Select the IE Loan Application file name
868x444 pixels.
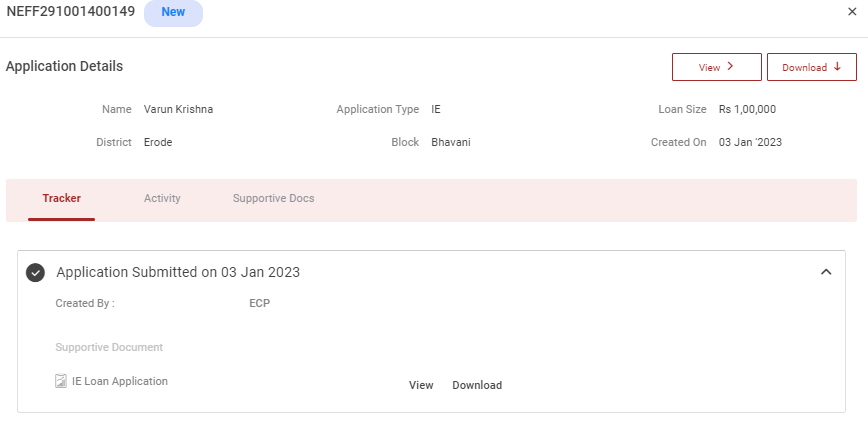120,381
